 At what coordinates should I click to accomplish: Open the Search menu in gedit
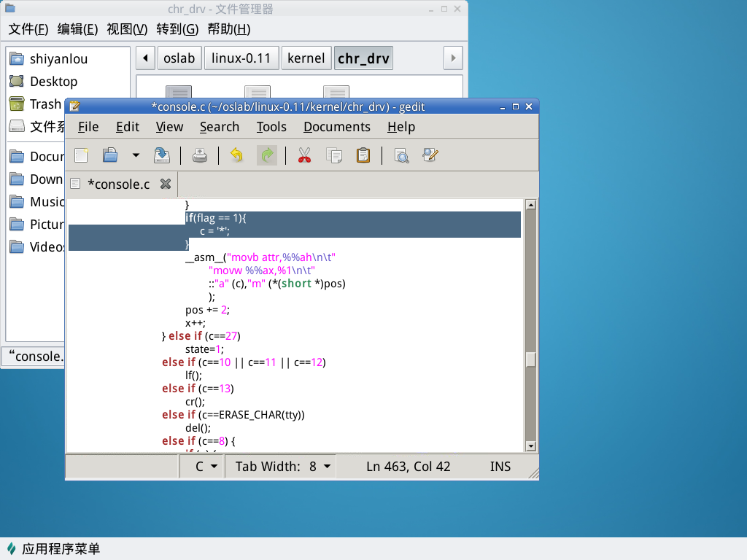click(x=220, y=127)
